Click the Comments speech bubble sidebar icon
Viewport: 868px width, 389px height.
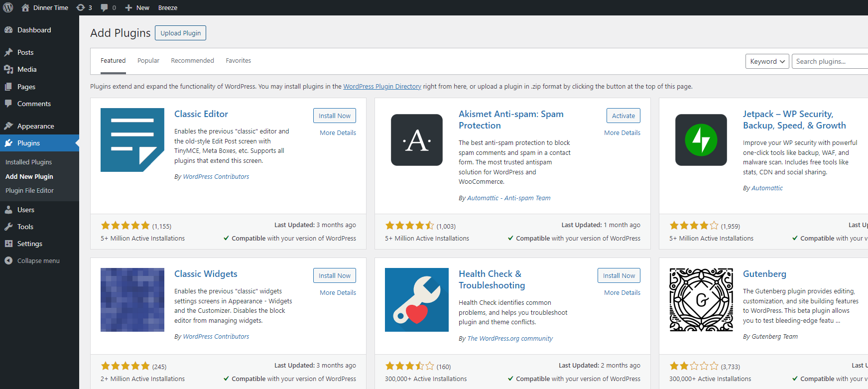8,104
